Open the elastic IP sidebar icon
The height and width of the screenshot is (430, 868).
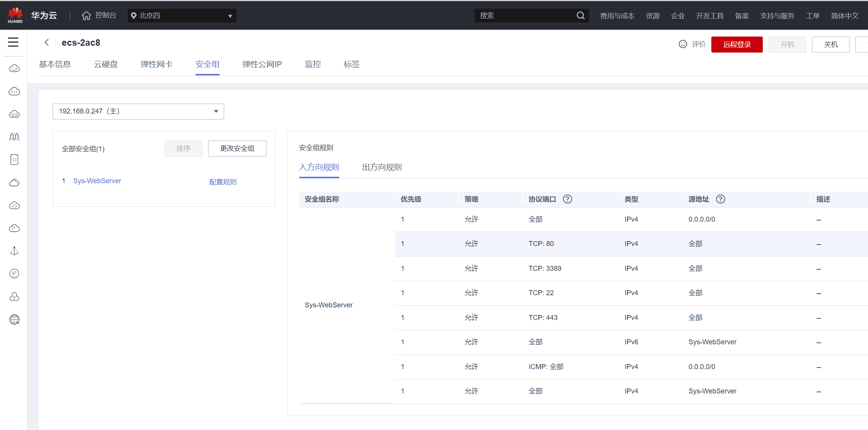[14, 273]
